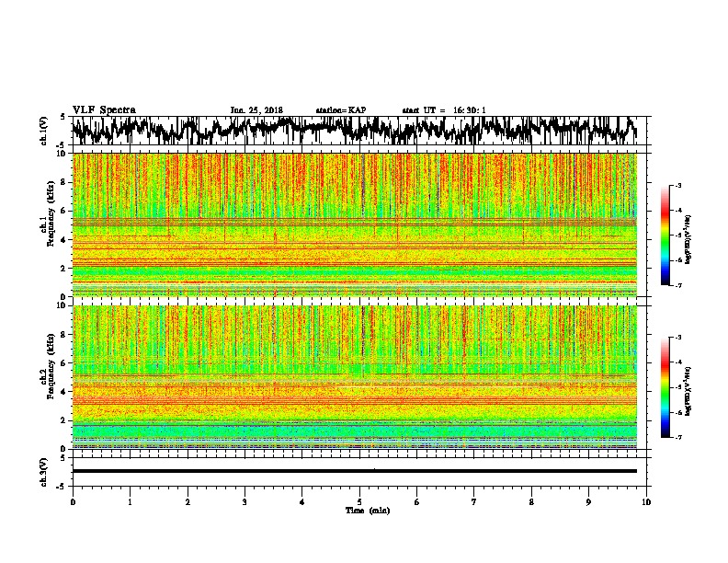Screen dimensions: 728x563
Task: Click the ch.1 spectrogram color bar
Action: [x=665, y=236]
